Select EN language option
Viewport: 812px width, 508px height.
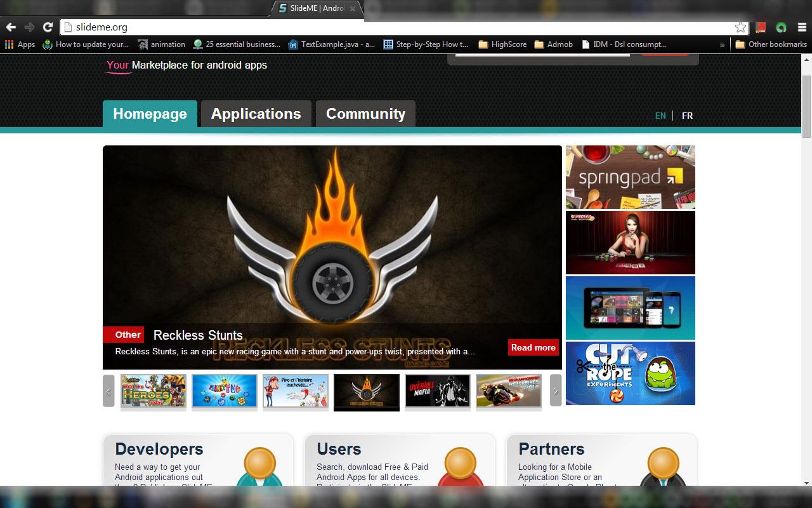point(660,116)
